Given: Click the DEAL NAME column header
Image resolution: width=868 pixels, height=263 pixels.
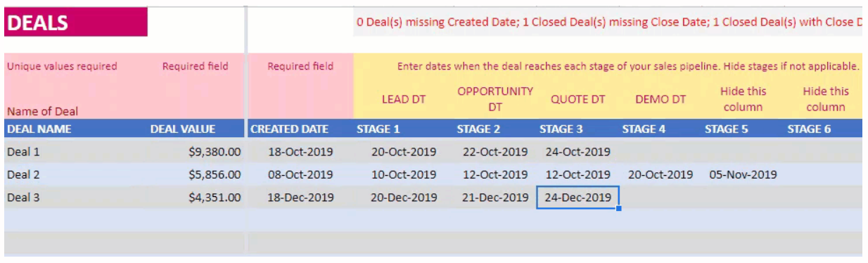Looking at the screenshot, I should pos(75,129).
